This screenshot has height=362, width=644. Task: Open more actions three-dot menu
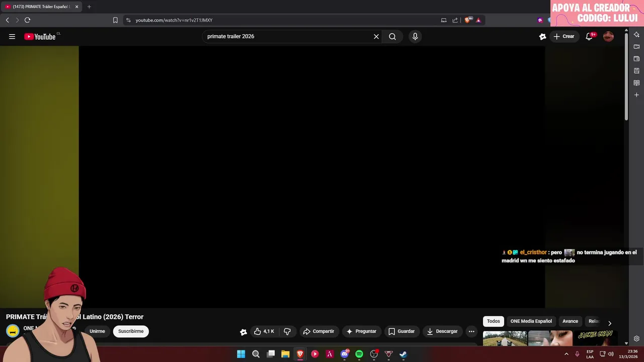[x=471, y=331]
